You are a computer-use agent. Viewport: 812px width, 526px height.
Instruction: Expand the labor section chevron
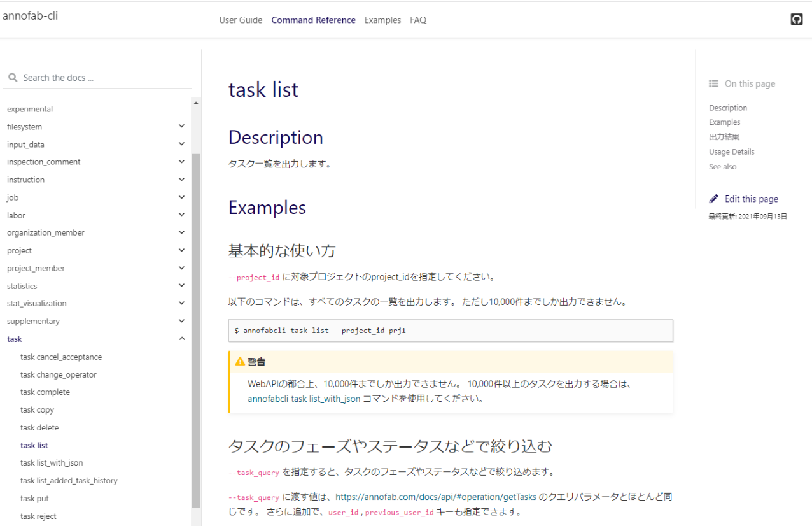pos(182,215)
